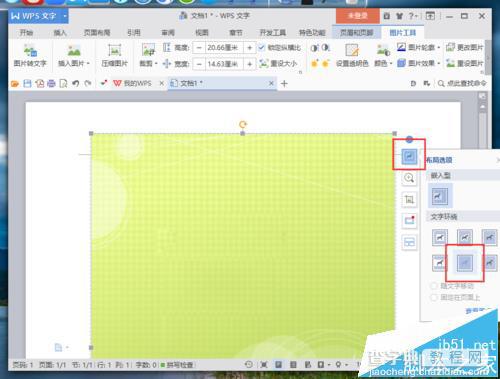Screen dimensions: 500x379
Task: Click the skin/shirt icon in title bar
Action: point(399,16)
